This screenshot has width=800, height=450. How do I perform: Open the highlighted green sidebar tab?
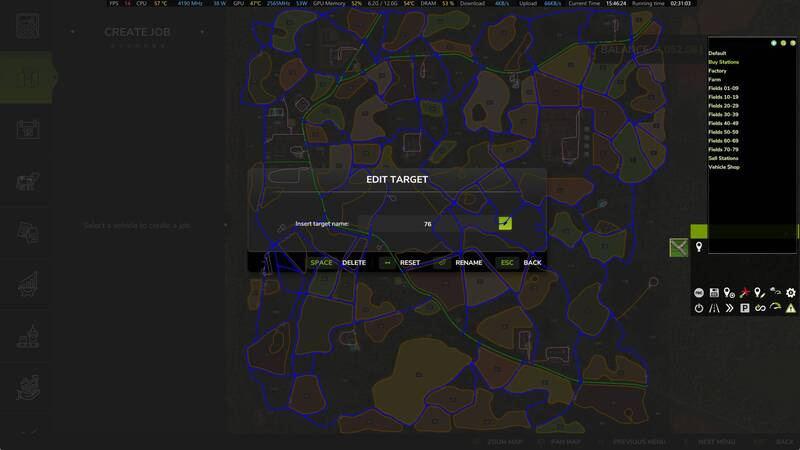[x=27, y=78]
